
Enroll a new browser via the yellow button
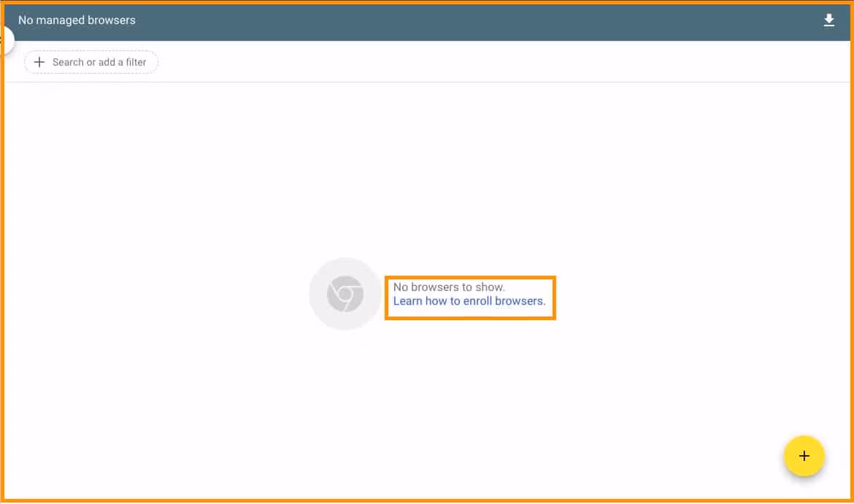[804, 456]
